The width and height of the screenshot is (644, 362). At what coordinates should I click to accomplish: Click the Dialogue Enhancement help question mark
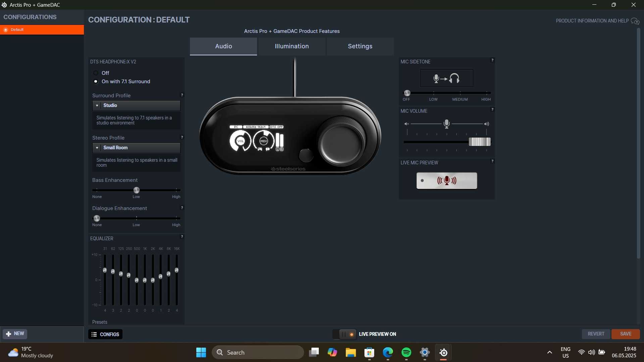(182, 208)
